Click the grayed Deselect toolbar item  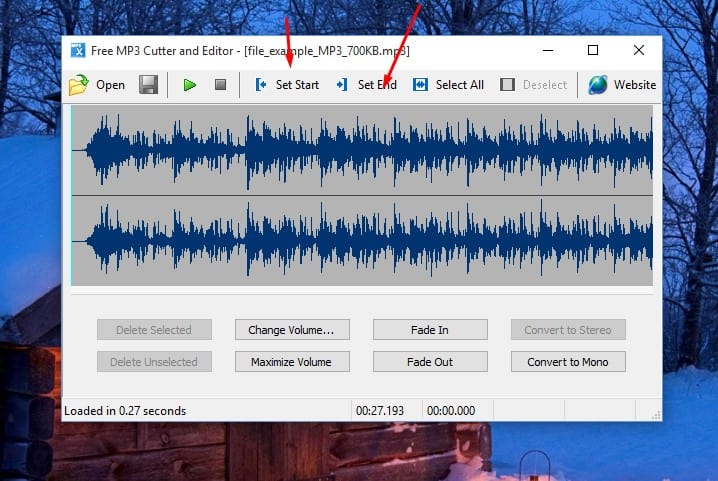point(534,85)
